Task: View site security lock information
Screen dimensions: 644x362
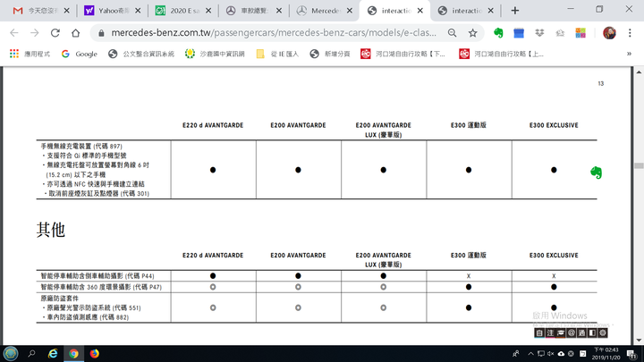Action: pyautogui.click(x=101, y=33)
